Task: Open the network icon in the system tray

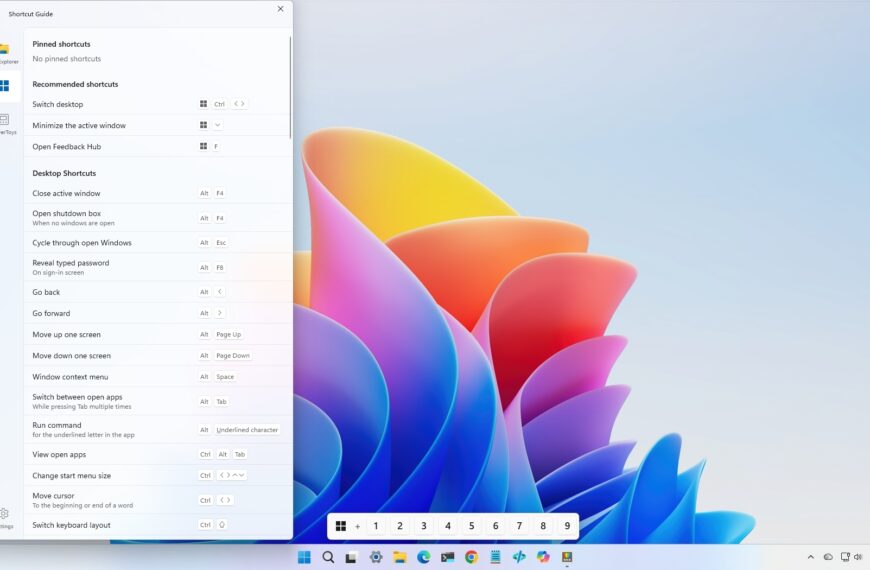Action: pyautogui.click(x=845, y=557)
